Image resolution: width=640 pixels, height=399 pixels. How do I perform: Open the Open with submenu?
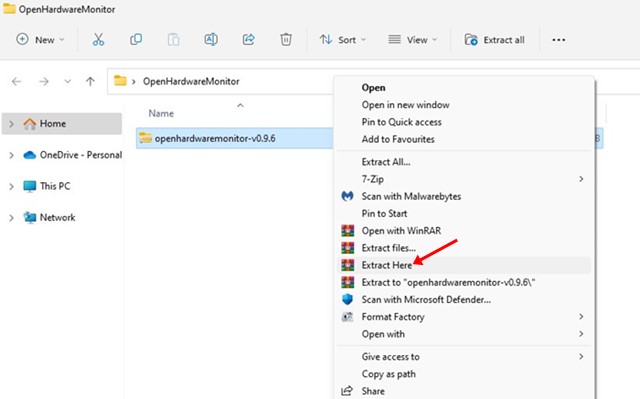click(464, 334)
